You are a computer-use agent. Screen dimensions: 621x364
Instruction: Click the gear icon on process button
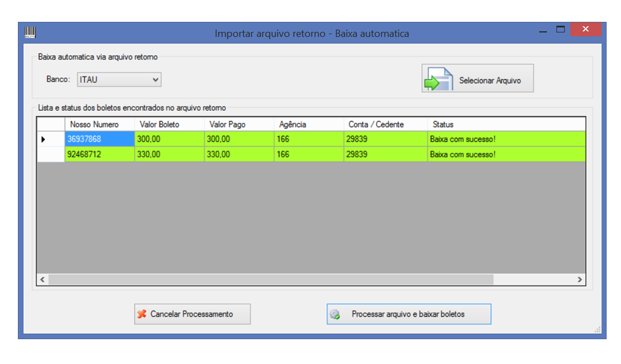335,314
